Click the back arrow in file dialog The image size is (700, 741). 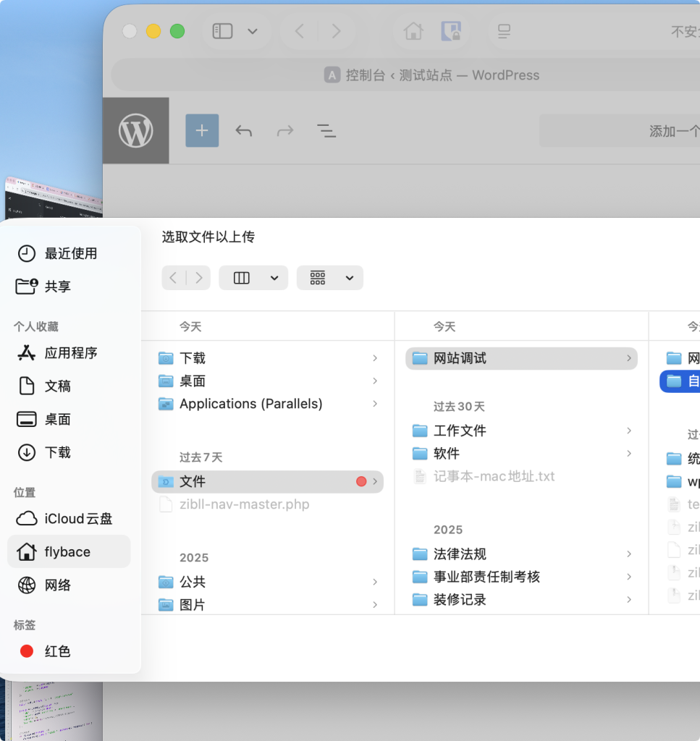(174, 278)
